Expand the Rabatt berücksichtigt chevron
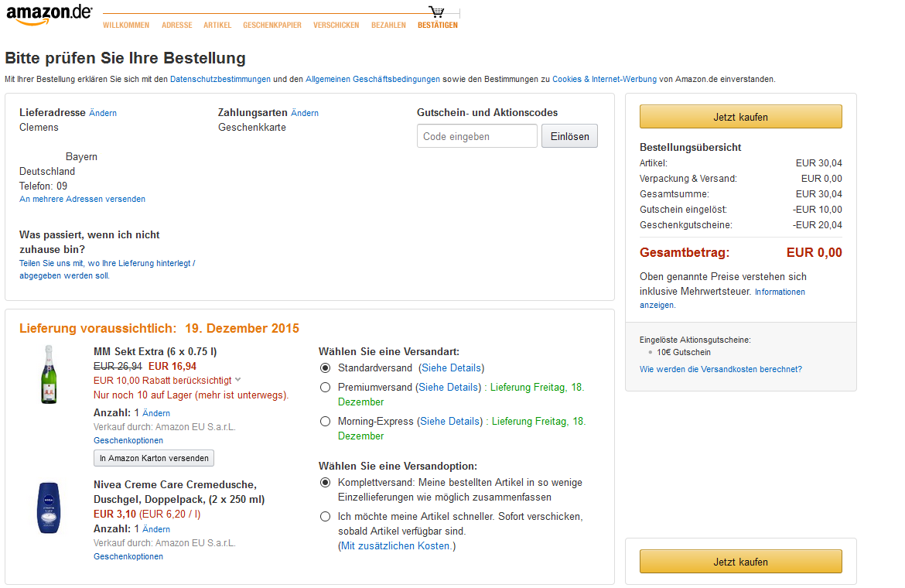905x588 pixels. pos(237,380)
